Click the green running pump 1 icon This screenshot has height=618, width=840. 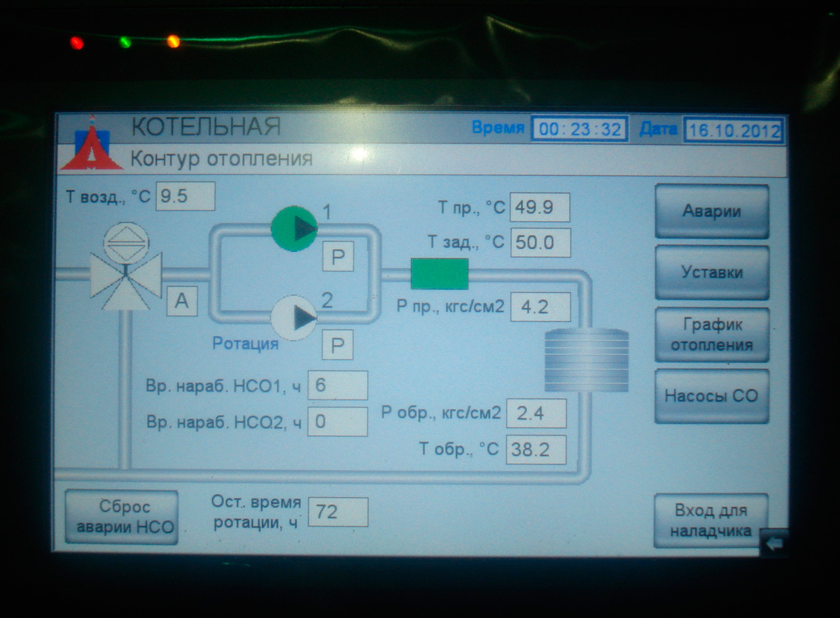295,228
